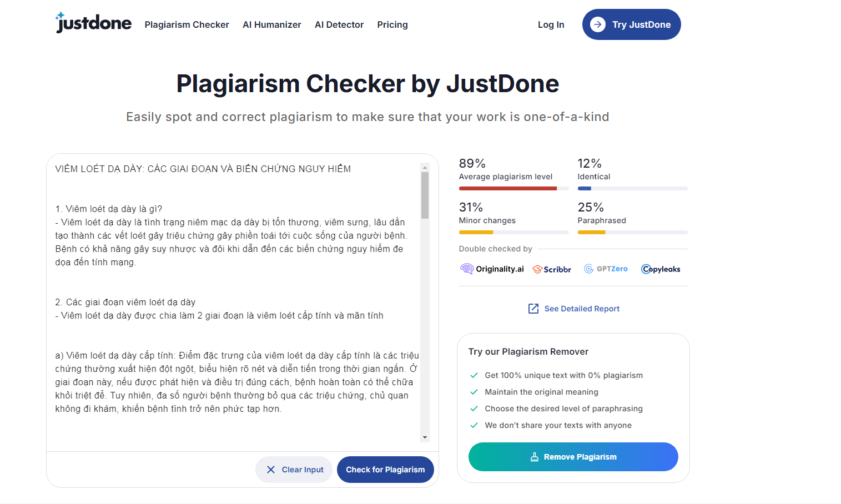
Task: Click checkmark beside Choose the desired level
Action: (x=474, y=409)
